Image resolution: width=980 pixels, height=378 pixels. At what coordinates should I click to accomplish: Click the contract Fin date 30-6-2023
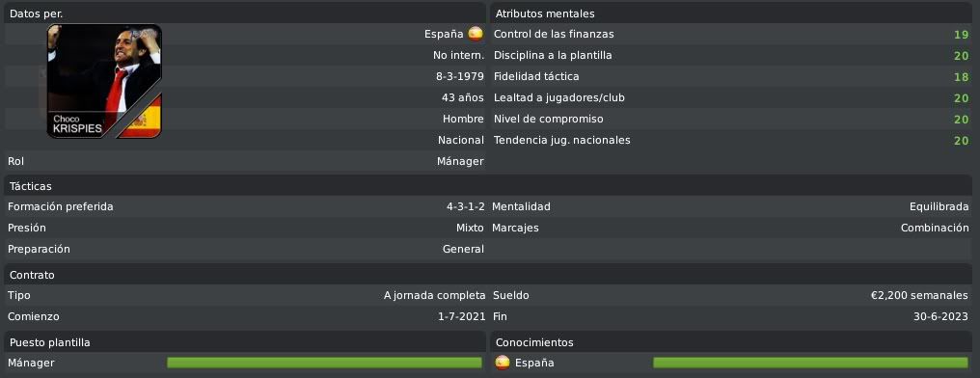click(940, 317)
